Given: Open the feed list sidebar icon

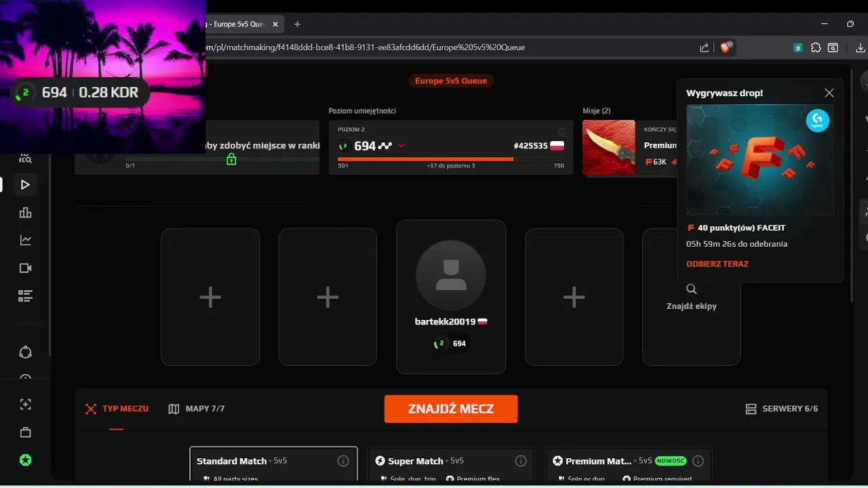Looking at the screenshot, I should pos(26,296).
